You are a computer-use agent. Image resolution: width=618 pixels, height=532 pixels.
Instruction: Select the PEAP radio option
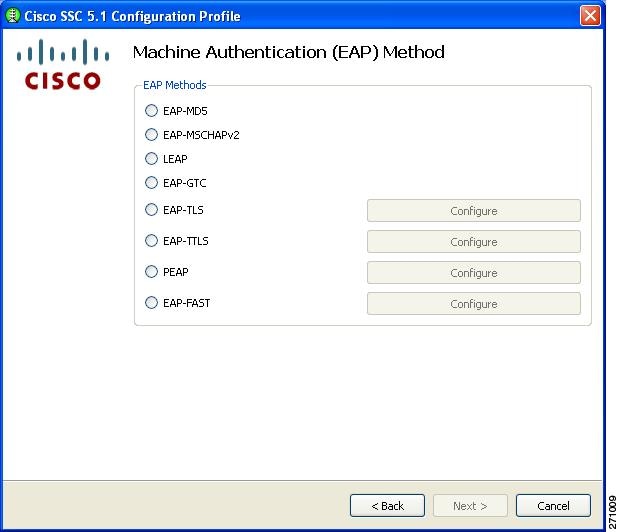coord(151,272)
